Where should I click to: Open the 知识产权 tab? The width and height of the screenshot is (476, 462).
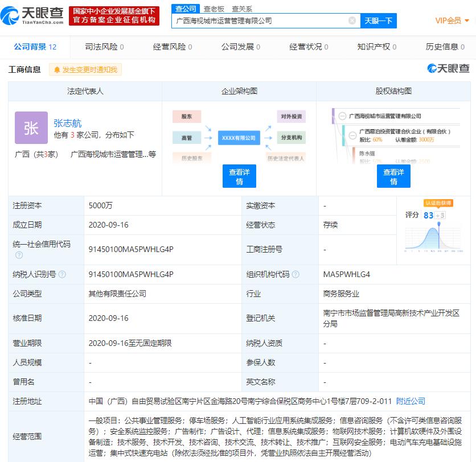point(377,47)
